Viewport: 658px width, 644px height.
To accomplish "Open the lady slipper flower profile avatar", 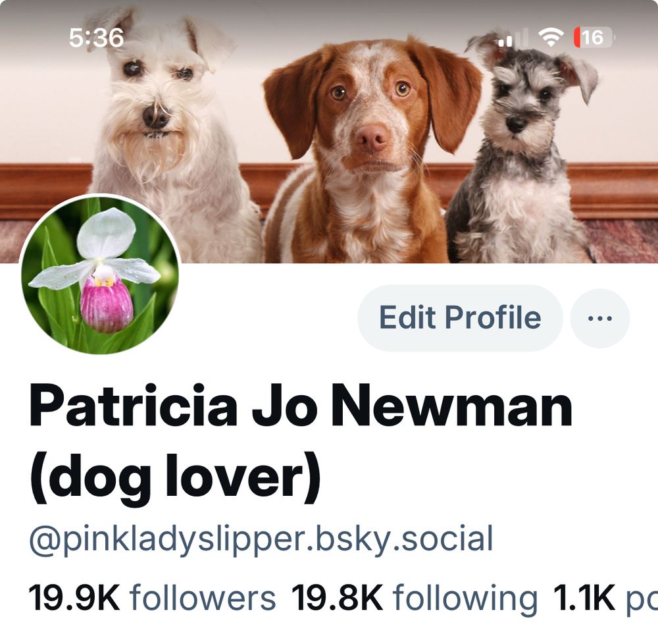I will pos(100,274).
